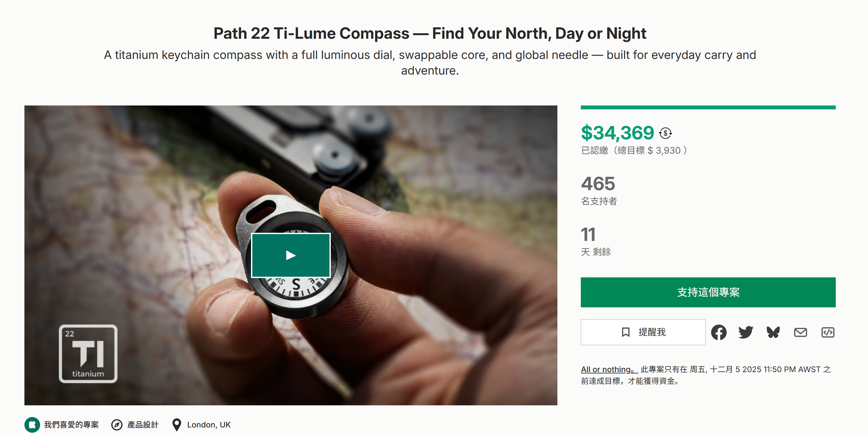
Task: Open the currency conversion options
Action: click(665, 133)
